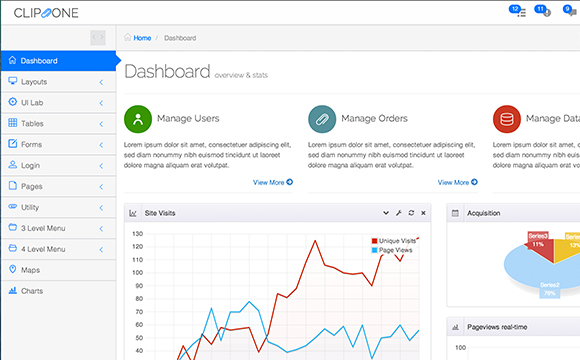Expand the Login submenu chevron
This screenshot has height=360, width=580.
pos(101,166)
